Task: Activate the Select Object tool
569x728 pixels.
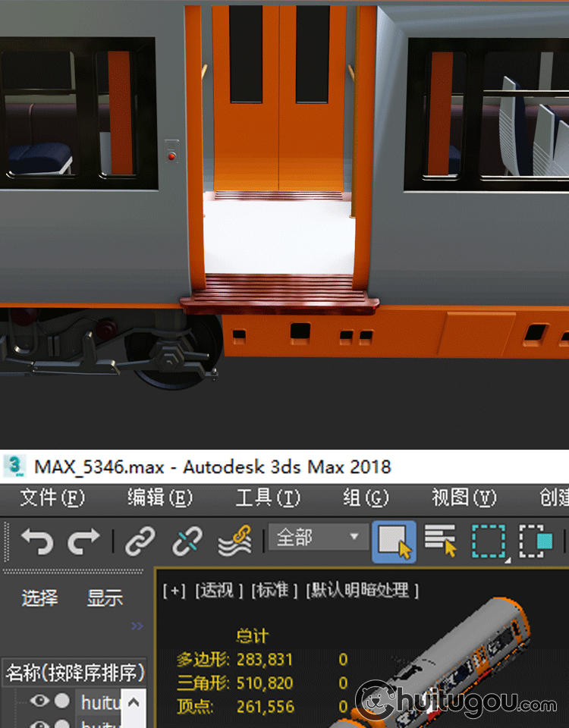Action: (394, 541)
